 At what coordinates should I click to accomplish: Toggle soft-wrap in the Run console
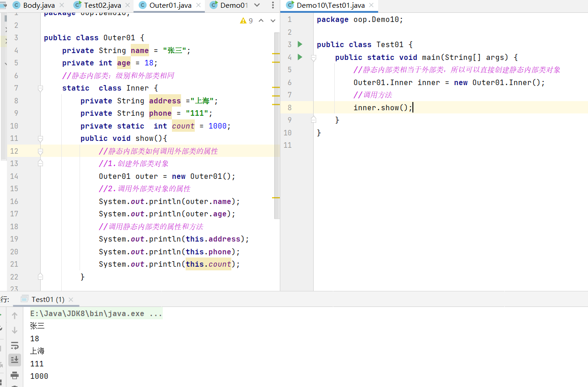pos(15,345)
